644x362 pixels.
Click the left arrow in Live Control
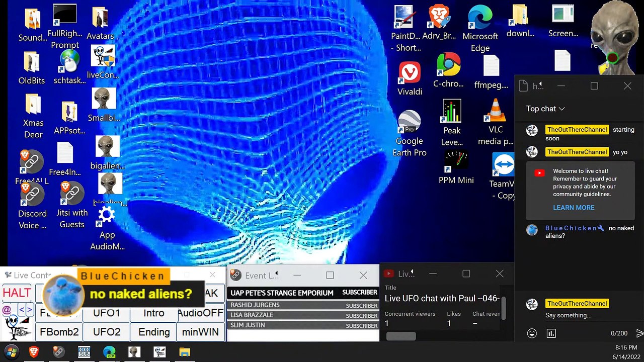point(22,310)
